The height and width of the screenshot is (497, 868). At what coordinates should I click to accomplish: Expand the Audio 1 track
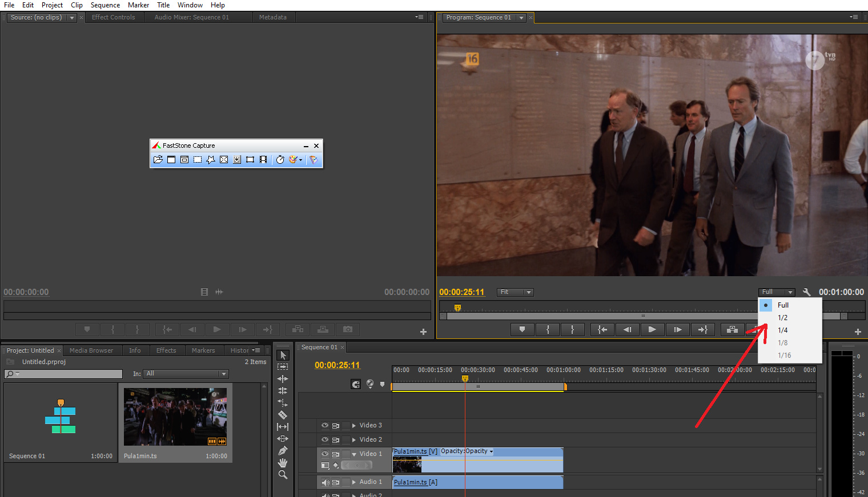coord(354,482)
